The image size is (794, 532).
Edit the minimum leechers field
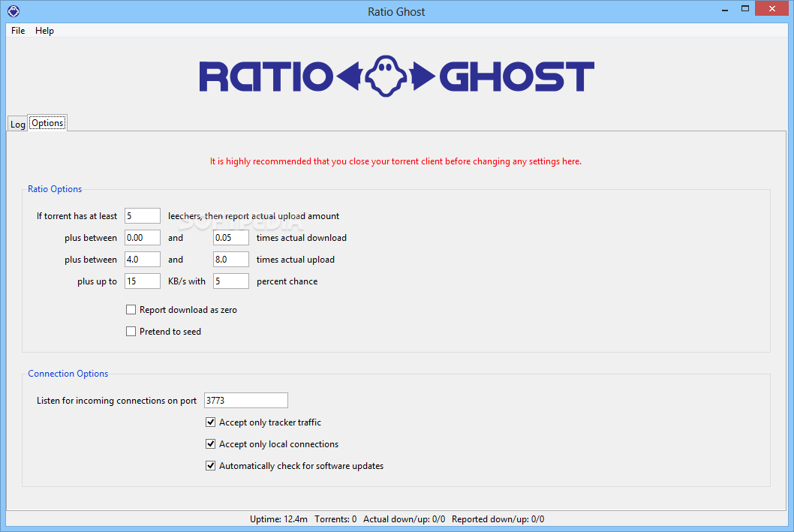143,215
